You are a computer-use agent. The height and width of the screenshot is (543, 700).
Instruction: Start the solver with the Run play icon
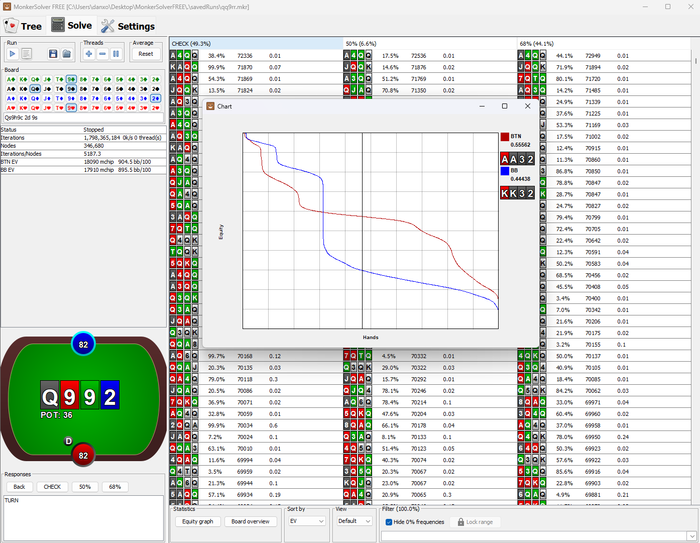pyautogui.click(x=12, y=54)
